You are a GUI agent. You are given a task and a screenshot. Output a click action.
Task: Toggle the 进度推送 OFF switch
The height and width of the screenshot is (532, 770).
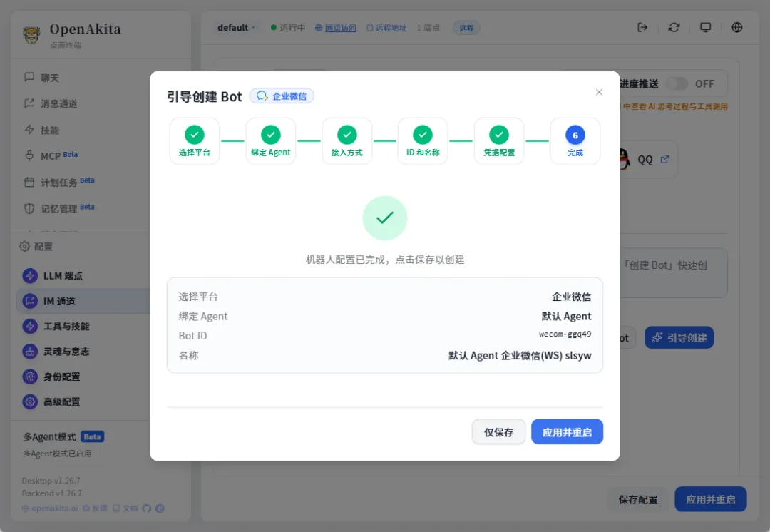(x=677, y=84)
